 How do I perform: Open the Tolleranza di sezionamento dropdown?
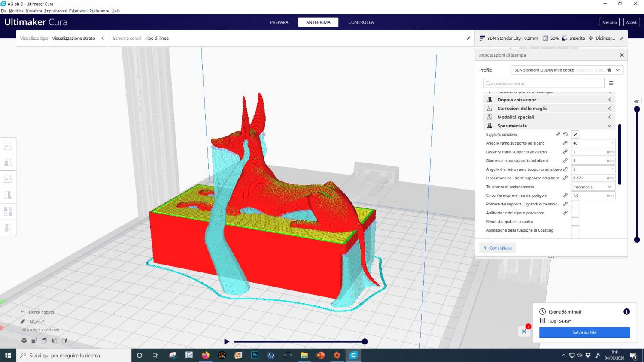pyautogui.click(x=592, y=187)
